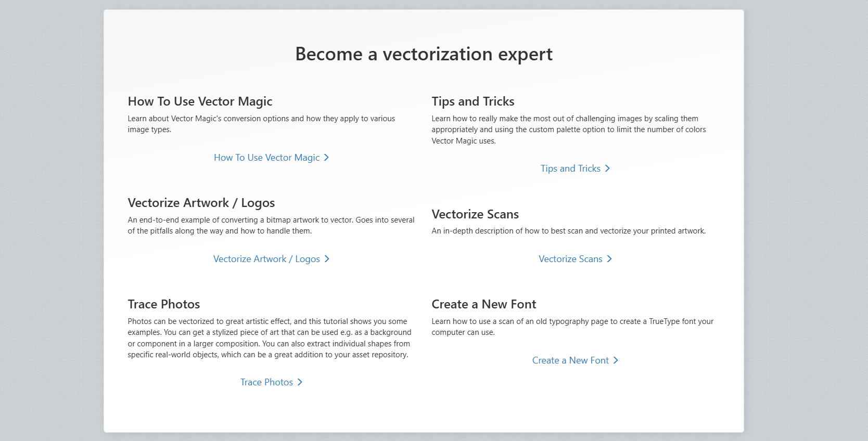Click the Create a New Font heading
Viewport: 868px width, 441px height.
click(x=483, y=304)
